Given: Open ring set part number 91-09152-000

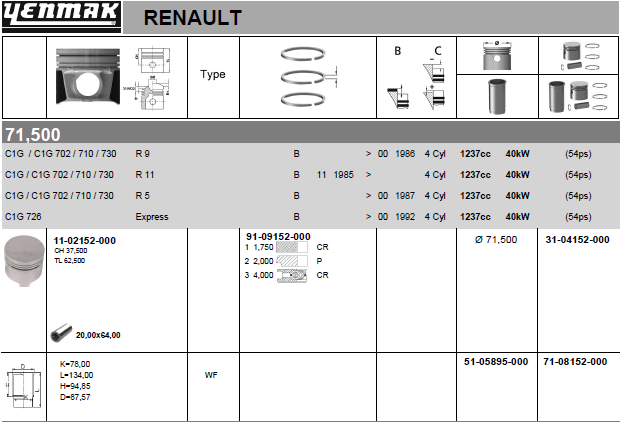Looking at the screenshot, I should point(277,236).
